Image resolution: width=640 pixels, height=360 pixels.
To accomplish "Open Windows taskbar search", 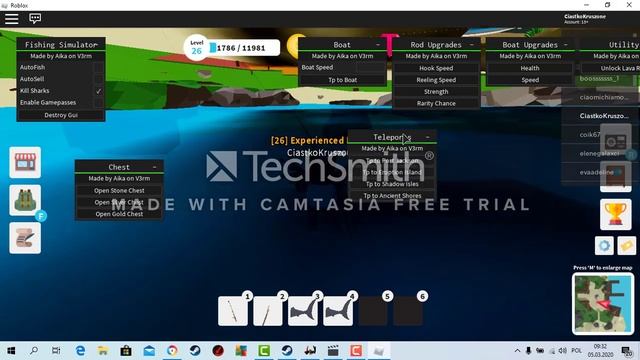I will [34, 351].
